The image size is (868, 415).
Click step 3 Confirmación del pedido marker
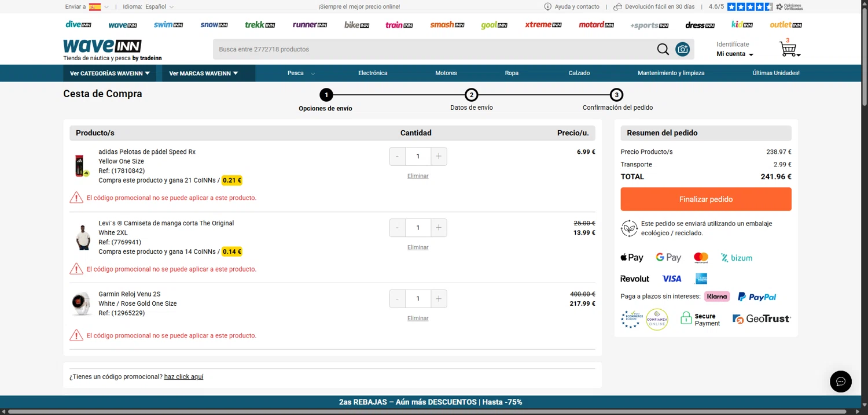(x=617, y=95)
